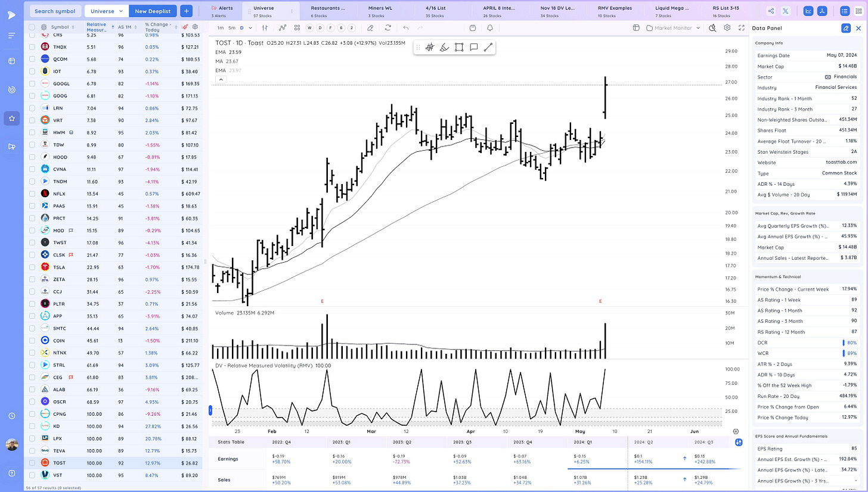Click the share icon in top bar
The image size is (868, 492).
771,11
